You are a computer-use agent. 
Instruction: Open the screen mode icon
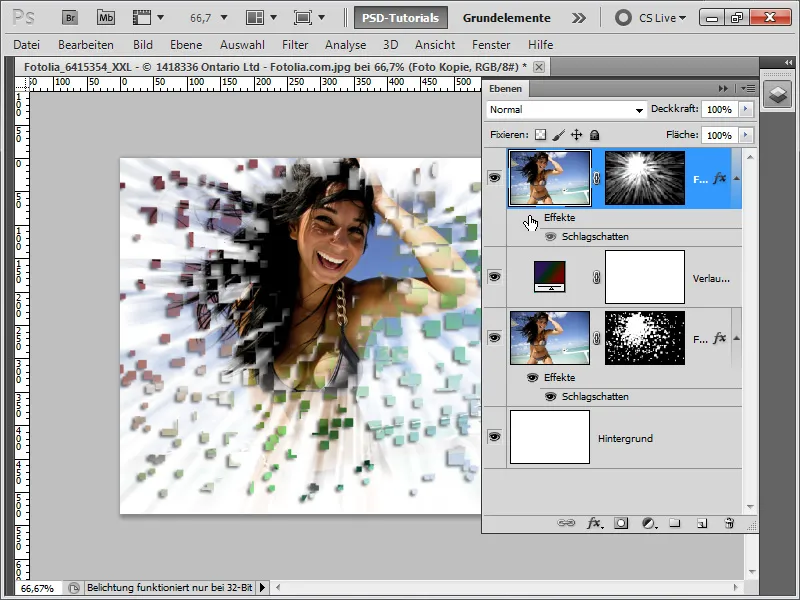click(x=303, y=18)
